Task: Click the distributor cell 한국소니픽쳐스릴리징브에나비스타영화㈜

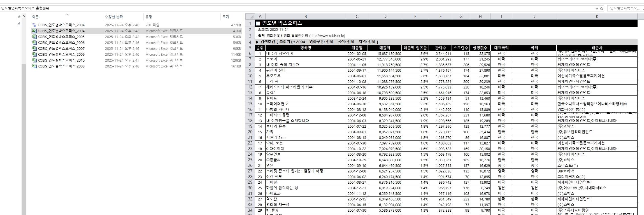Action: (x=597, y=104)
